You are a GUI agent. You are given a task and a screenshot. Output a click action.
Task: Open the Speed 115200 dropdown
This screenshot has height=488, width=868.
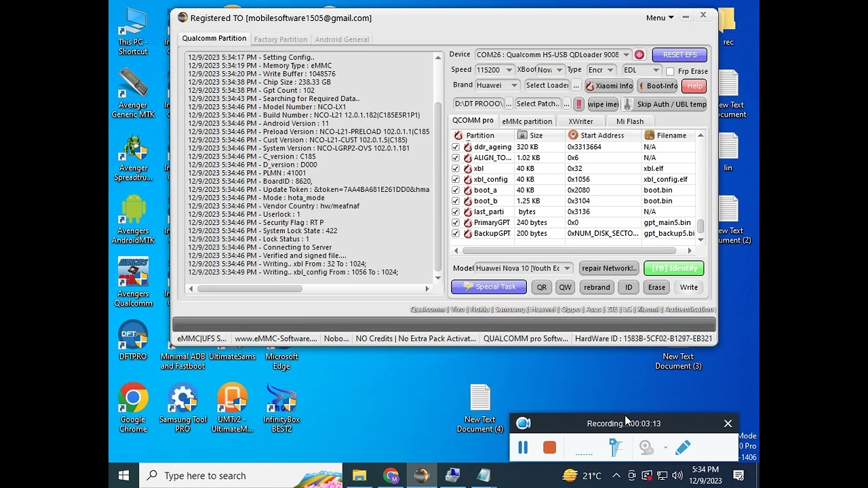click(x=494, y=70)
